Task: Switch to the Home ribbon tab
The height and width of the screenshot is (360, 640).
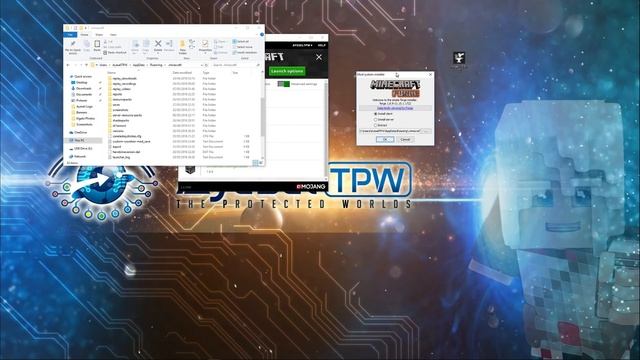Action: 84,35
